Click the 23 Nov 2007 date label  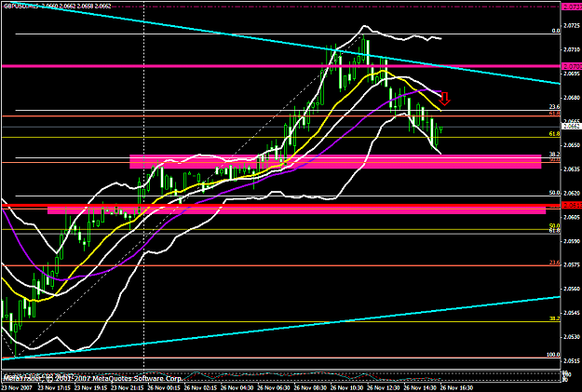point(17,388)
